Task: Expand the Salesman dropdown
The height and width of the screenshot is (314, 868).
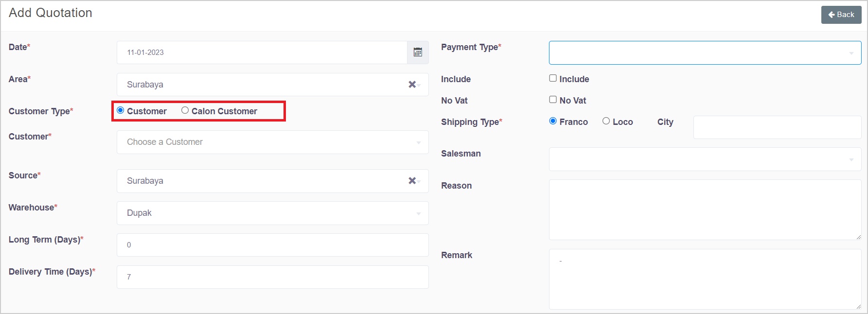Action: coord(705,159)
